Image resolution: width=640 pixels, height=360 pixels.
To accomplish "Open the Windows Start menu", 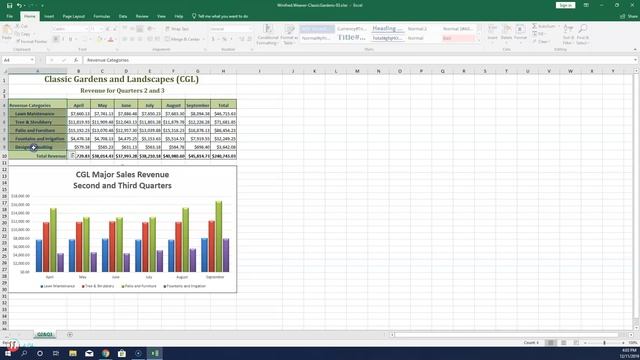I will pos(8,353).
